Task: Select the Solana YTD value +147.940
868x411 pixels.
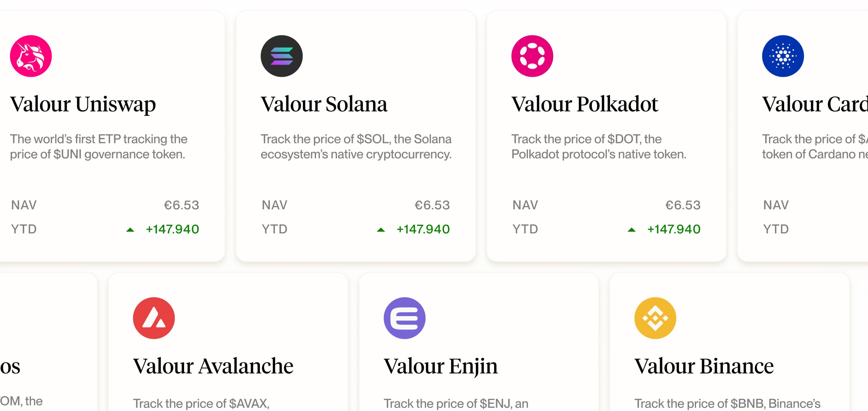Action: click(423, 229)
